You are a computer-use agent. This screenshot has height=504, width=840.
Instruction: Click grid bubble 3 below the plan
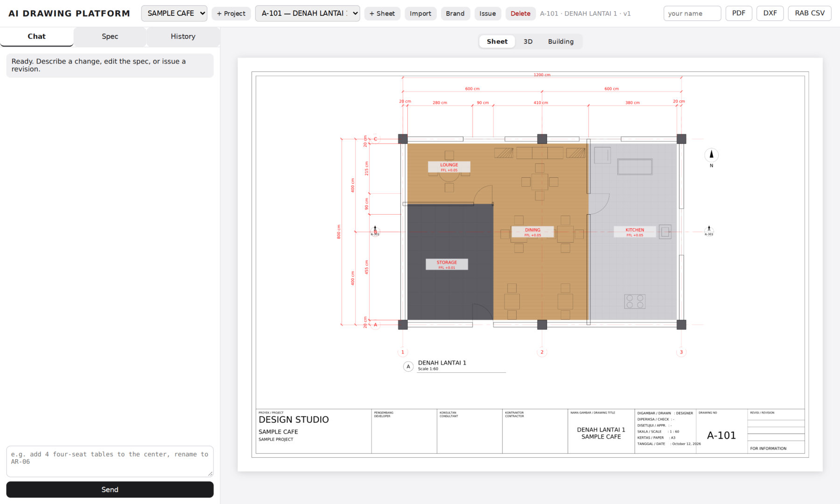[x=681, y=352]
